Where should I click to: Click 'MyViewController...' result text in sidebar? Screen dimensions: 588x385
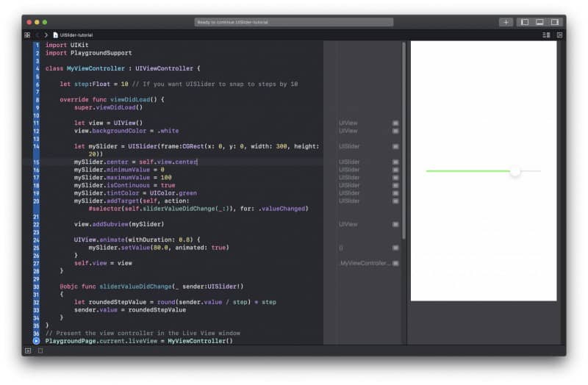click(x=365, y=263)
